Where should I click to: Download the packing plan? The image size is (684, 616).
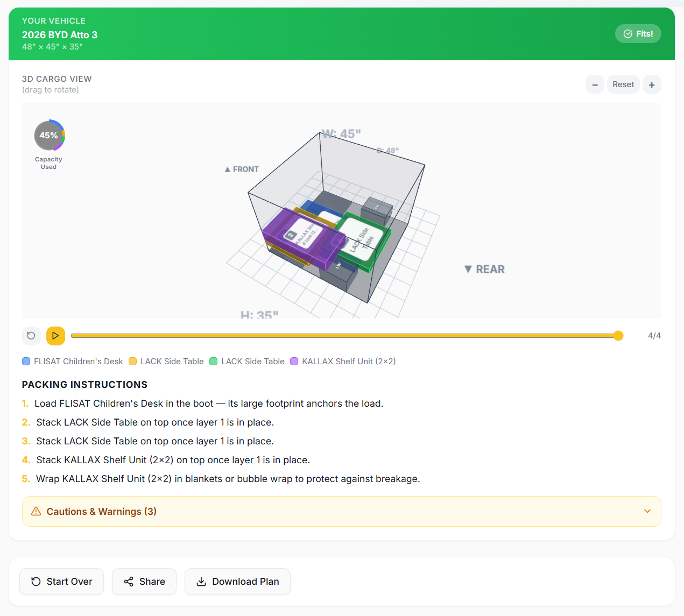237,582
